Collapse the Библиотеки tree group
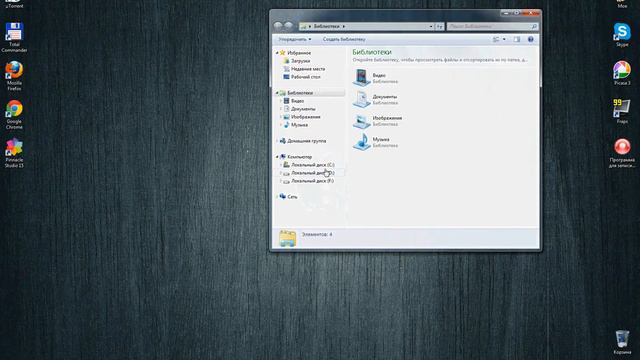 tap(277, 93)
